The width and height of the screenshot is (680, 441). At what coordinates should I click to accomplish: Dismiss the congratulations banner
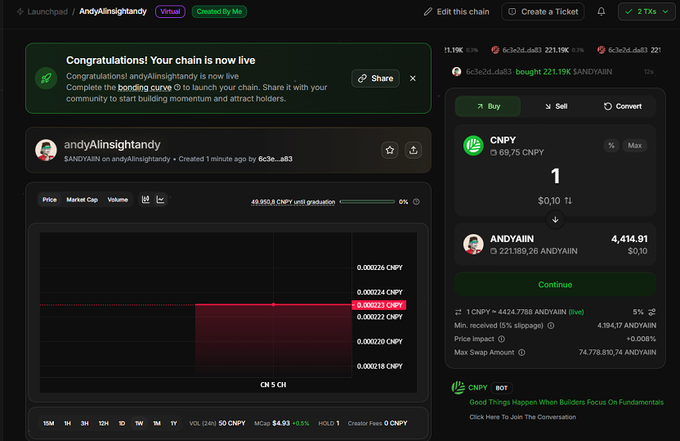point(413,78)
